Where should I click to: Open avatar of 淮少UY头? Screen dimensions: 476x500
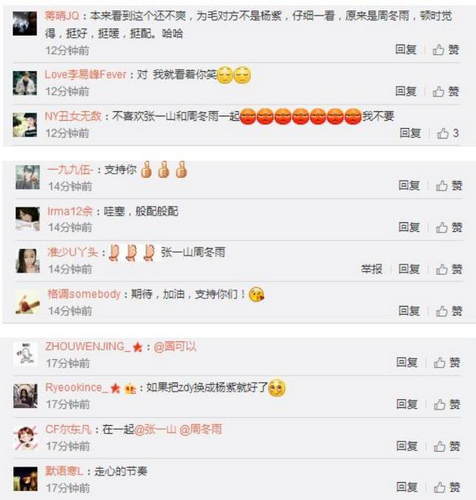[28, 261]
